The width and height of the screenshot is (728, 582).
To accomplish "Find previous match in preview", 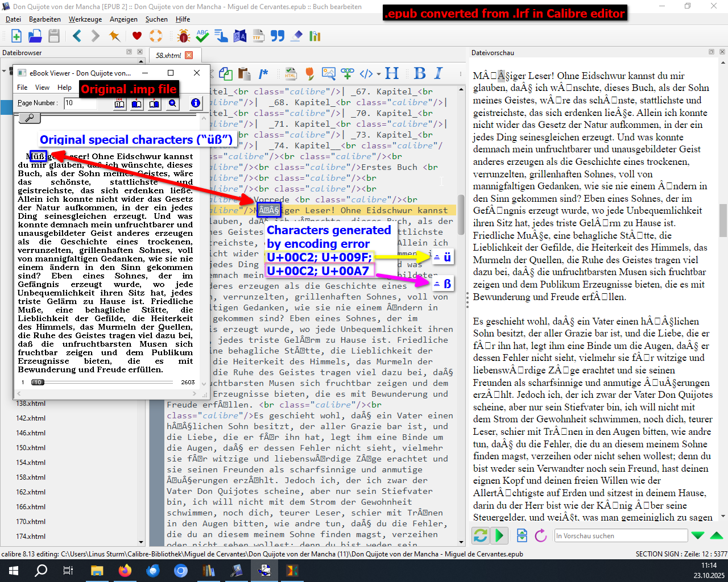I will (x=717, y=535).
